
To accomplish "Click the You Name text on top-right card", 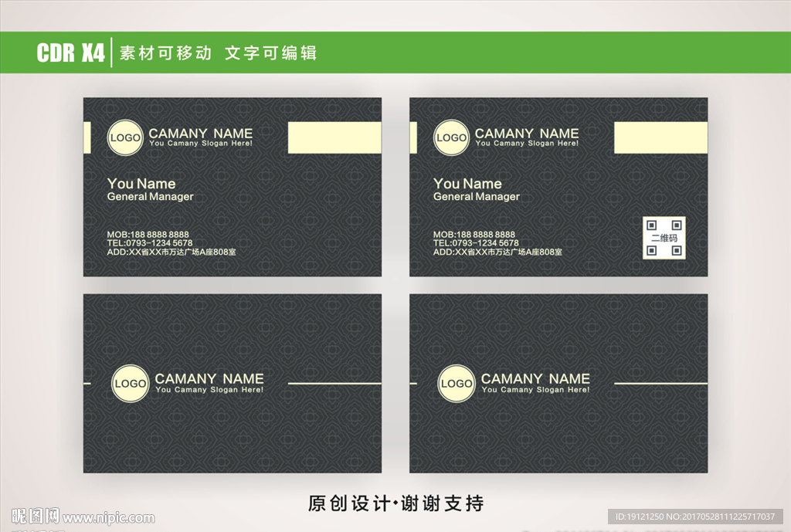I will 467,184.
